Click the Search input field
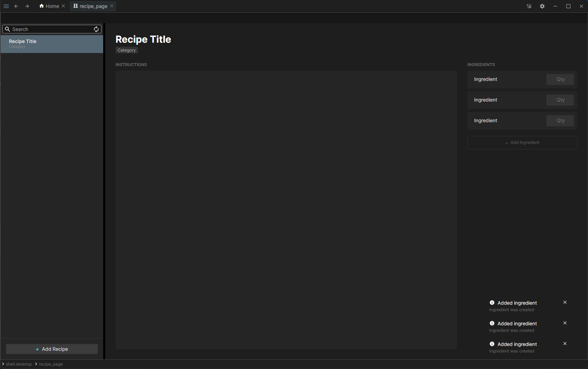The width and height of the screenshot is (588, 369). 52,29
